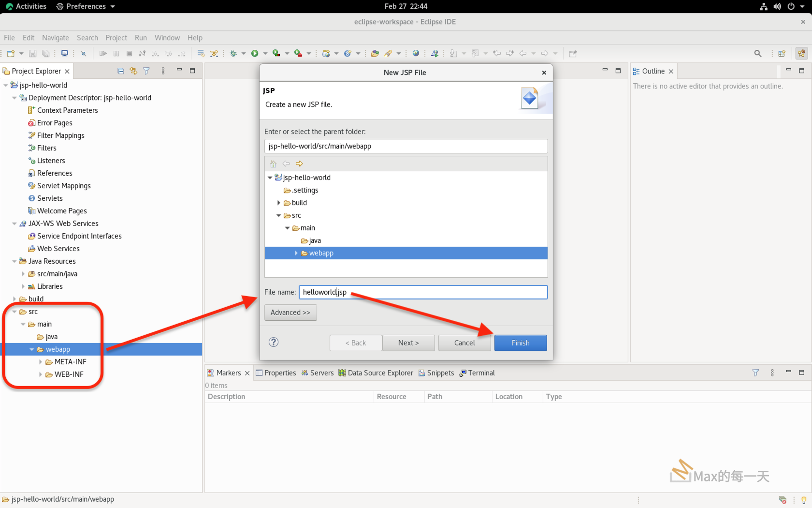Select the Debug toolbar icon

tap(234, 53)
